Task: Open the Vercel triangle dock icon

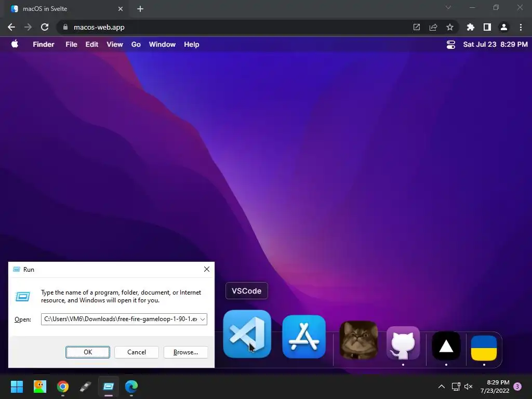Action: tap(446, 345)
